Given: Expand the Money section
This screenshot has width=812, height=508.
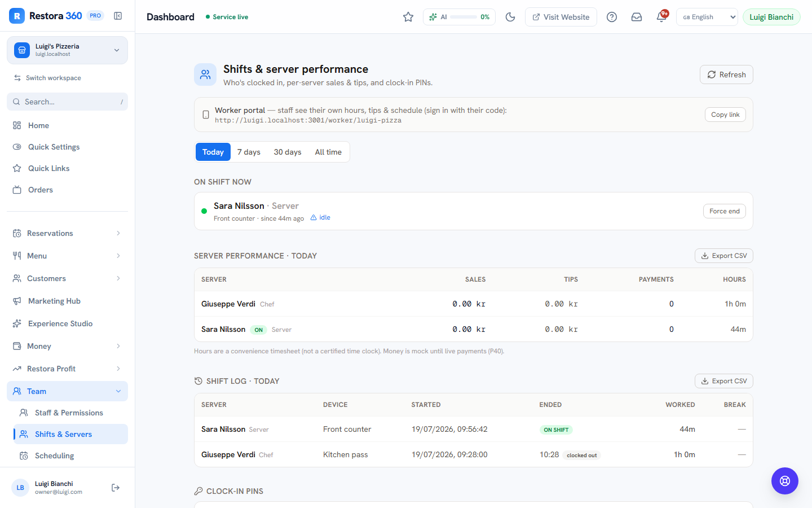Looking at the screenshot, I should coord(67,346).
